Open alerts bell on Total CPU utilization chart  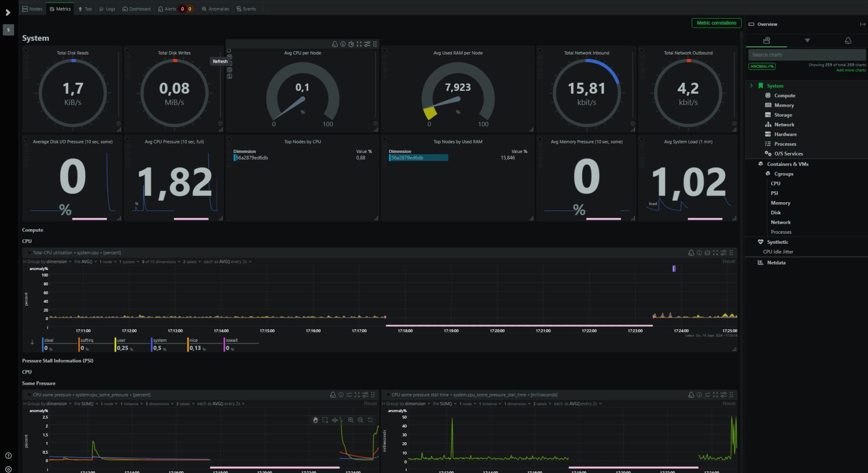(x=691, y=253)
